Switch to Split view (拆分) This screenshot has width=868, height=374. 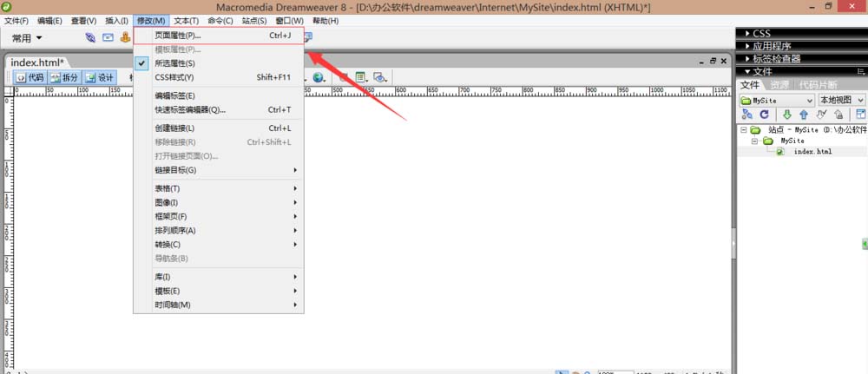pos(64,77)
